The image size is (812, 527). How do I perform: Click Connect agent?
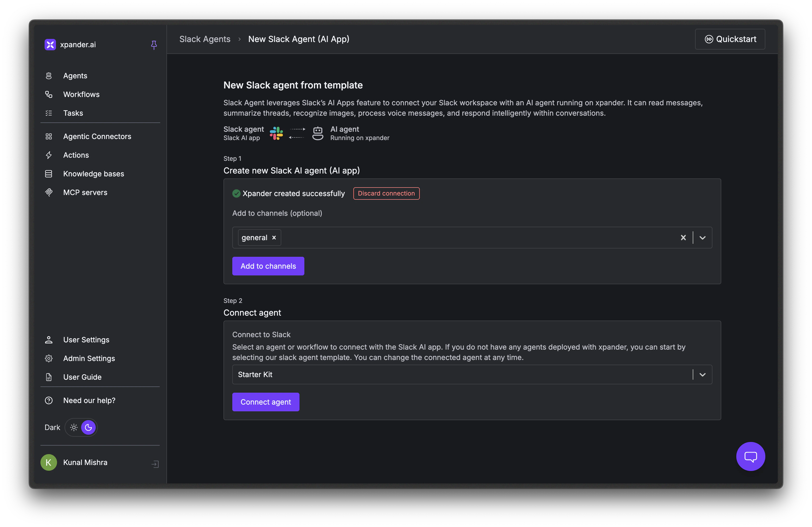(265, 402)
